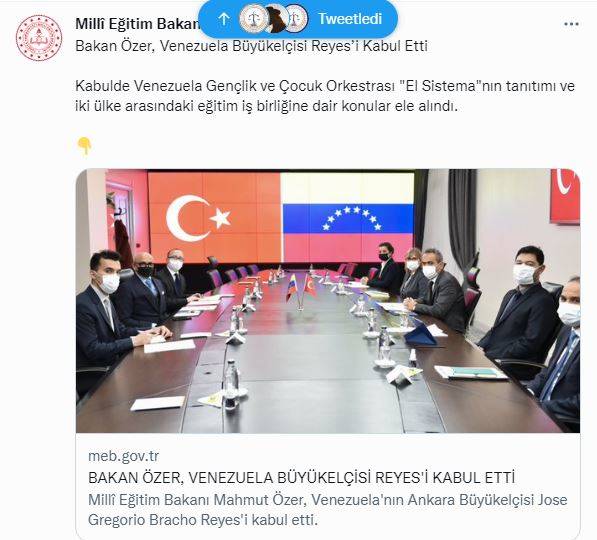Open the BAKAN ÖZER card headline link
The width and height of the screenshot is (597, 540).
(301, 477)
